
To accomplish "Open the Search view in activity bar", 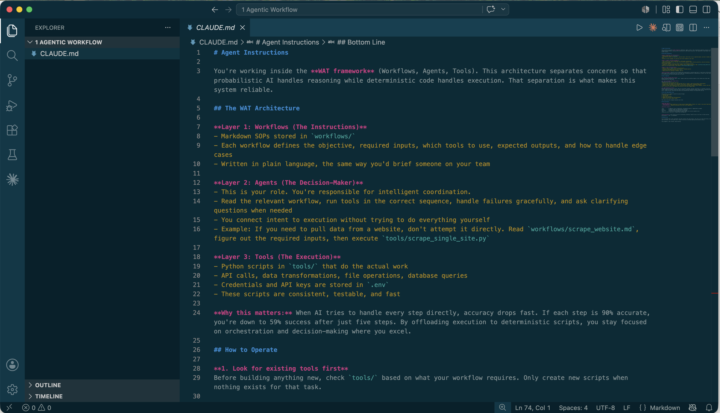I will tap(12, 56).
